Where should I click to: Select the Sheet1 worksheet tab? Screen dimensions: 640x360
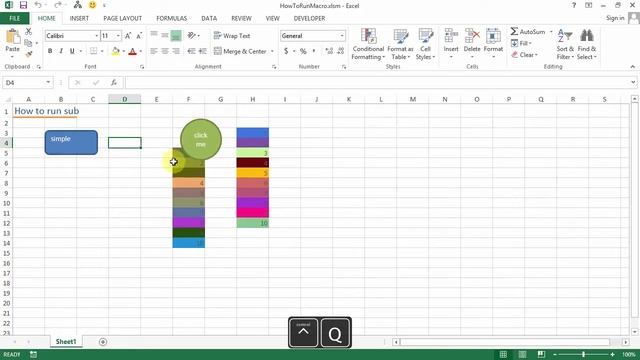click(x=66, y=342)
